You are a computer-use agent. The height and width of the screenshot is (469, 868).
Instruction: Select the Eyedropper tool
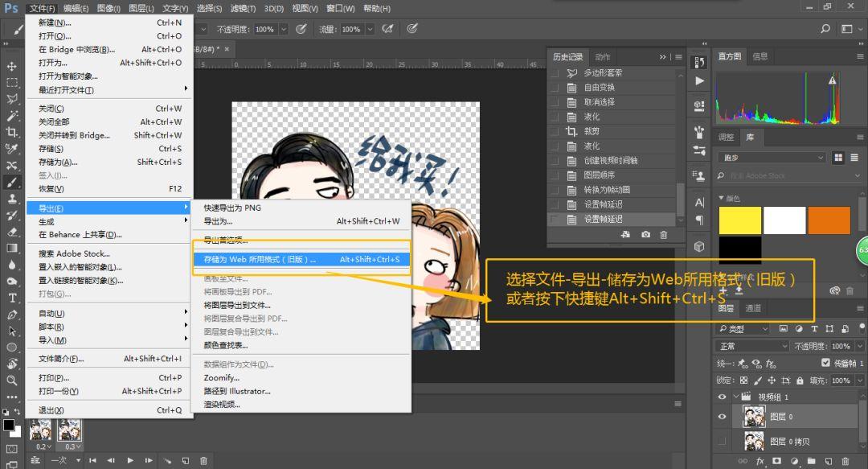[11, 149]
